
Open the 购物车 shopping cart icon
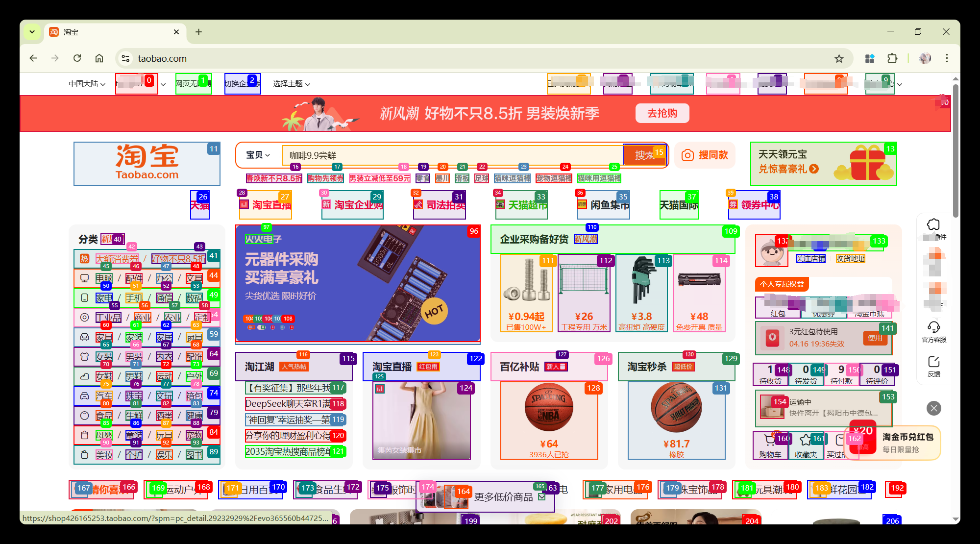coord(770,440)
